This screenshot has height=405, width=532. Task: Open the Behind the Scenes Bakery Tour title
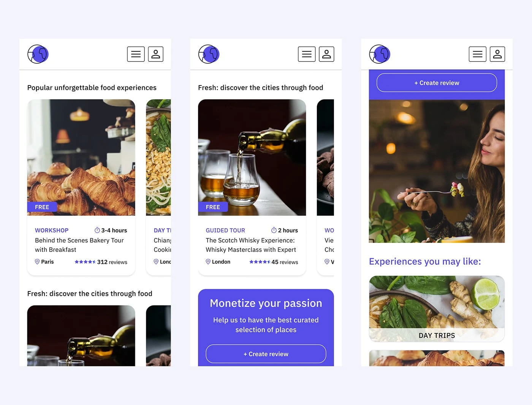[x=79, y=245]
